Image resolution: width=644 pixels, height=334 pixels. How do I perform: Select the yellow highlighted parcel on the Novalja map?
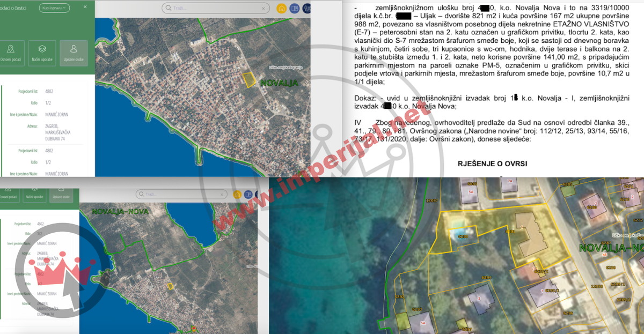pos(248,80)
